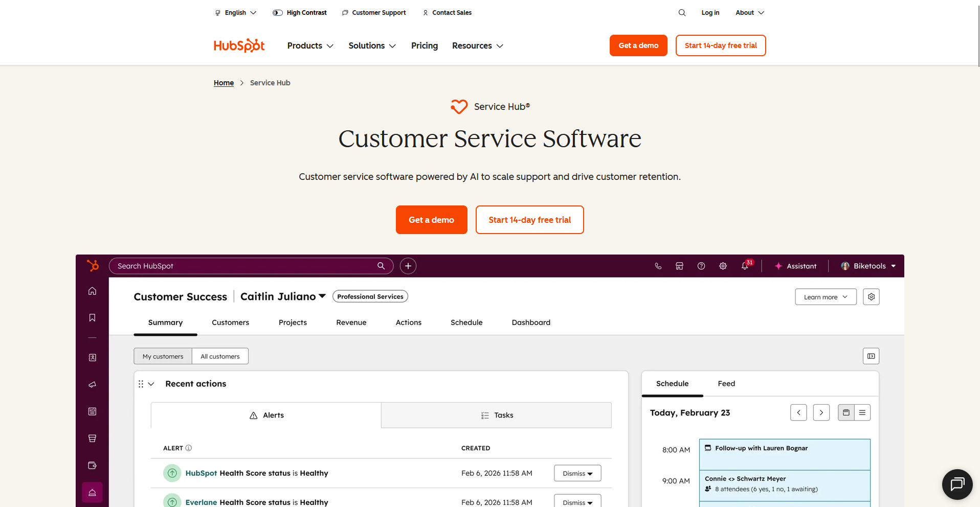This screenshot has width=980, height=507.
Task: Click the info icon next to ALERT
Action: coord(189,448)
